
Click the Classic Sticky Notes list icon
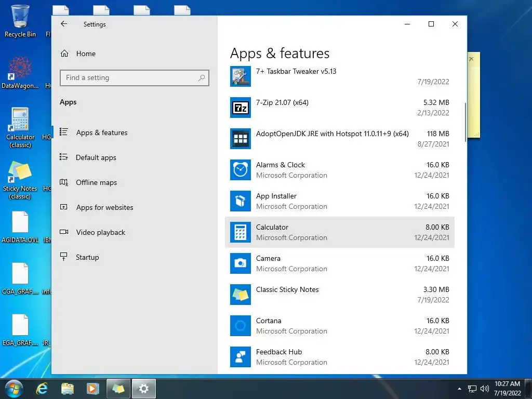pyautogui.click(x=240, y=295)
